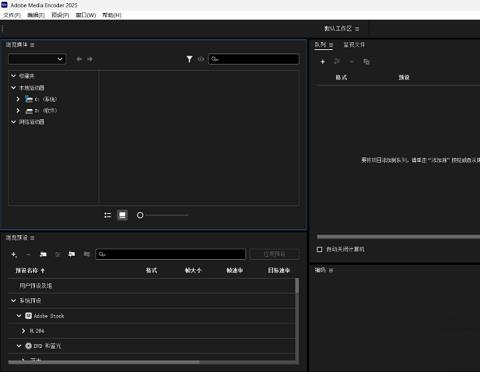Click the new preset group folder icon
Viewport: 480px width, 372px height.
pos(43,254)
